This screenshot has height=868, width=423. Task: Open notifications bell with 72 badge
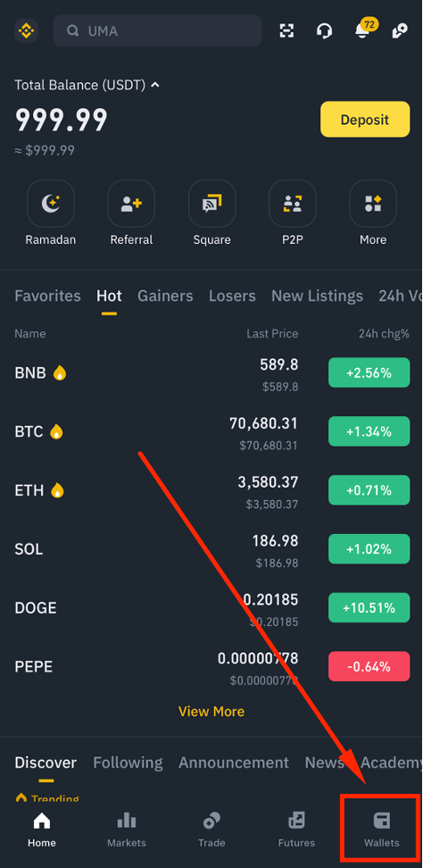364,29
